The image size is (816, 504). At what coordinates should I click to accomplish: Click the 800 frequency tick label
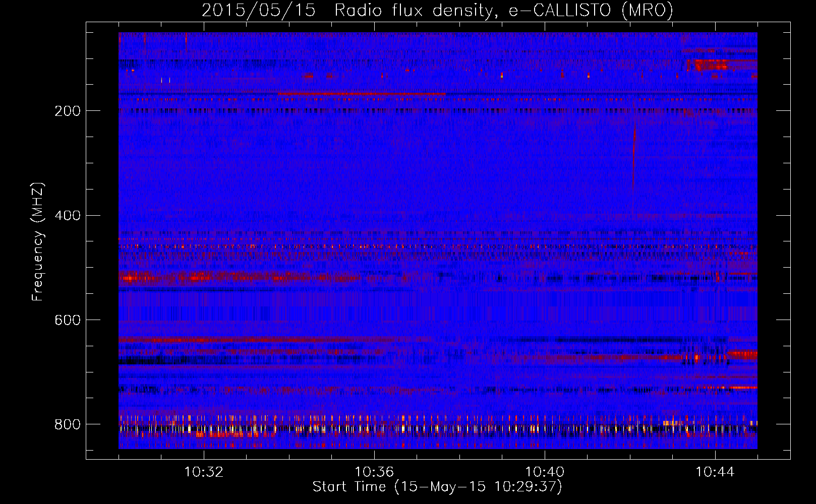pyautogui.click(x=68, y=424)
